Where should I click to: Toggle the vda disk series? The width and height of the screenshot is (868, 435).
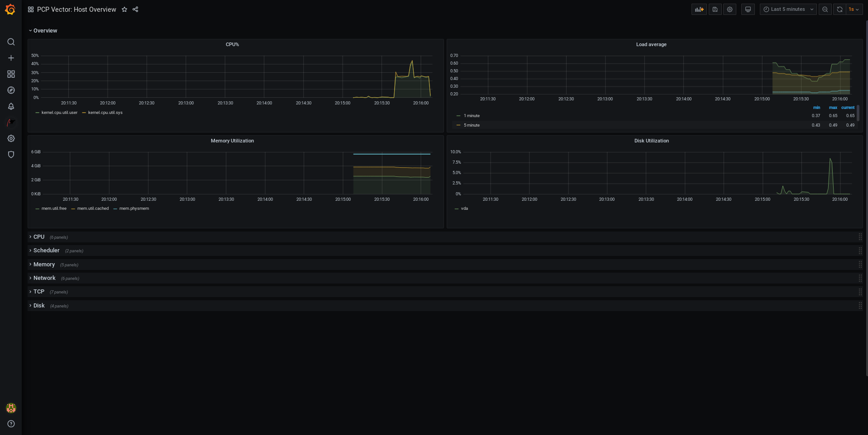tap(464, 208)
